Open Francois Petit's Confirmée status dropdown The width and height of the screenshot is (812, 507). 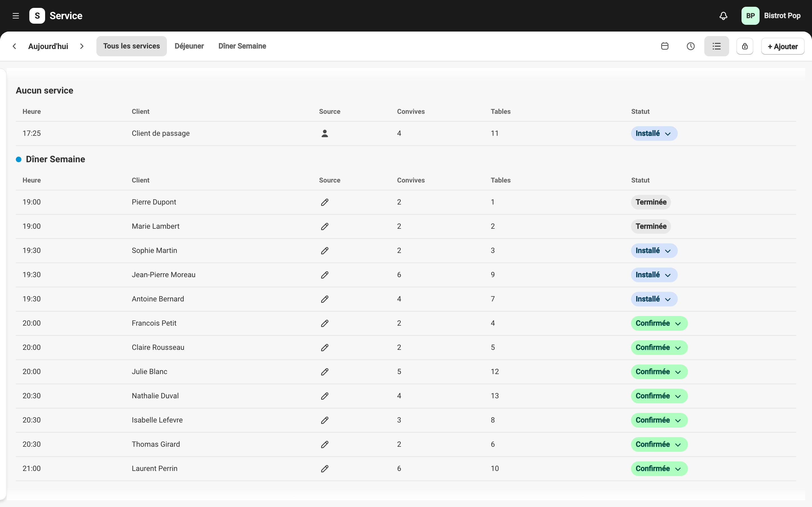(659, 323)
